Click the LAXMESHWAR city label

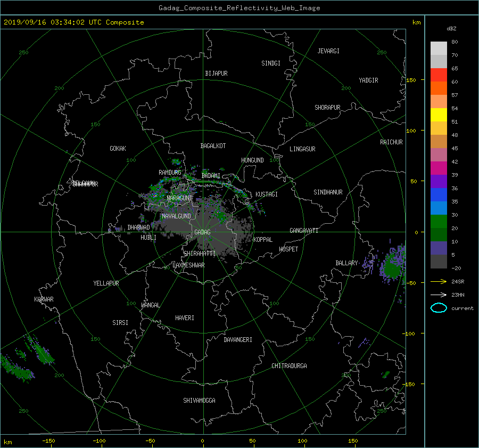(x=188, y=265)
